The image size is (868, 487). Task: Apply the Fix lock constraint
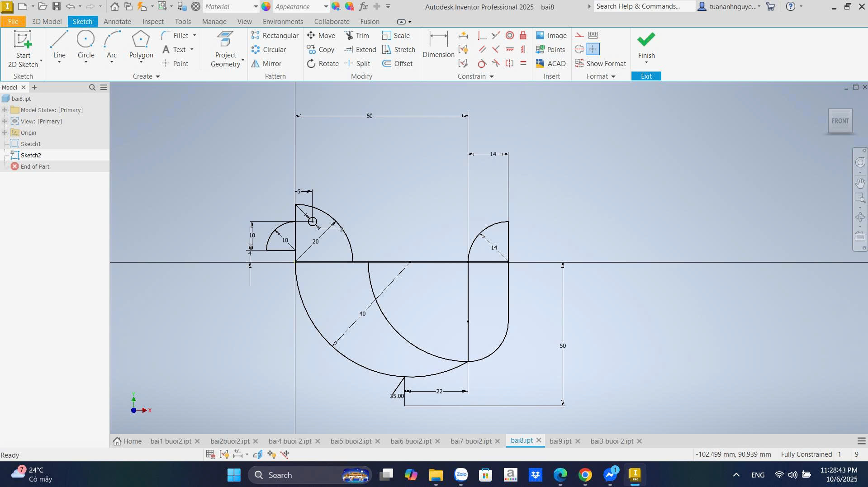point(523,35)
